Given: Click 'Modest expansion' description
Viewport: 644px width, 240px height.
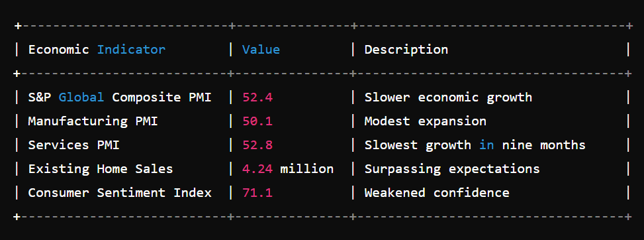Looking at the screenshot, I should pyautogui.click(x=426, y=121).
